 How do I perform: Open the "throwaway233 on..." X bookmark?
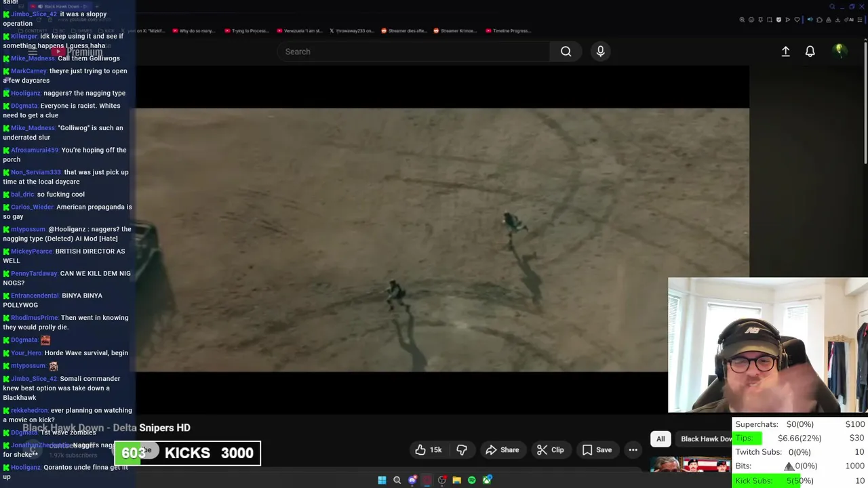click(351, 30)
